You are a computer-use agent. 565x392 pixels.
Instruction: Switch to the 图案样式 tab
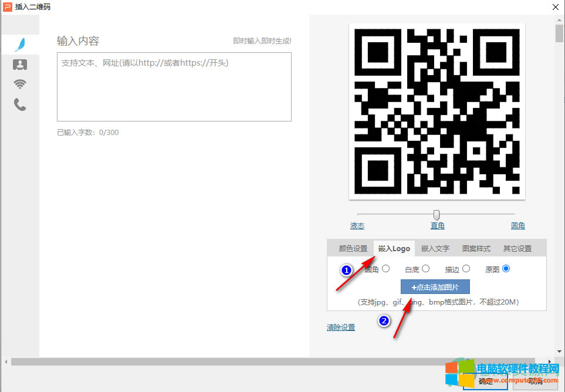pos(476,248)
